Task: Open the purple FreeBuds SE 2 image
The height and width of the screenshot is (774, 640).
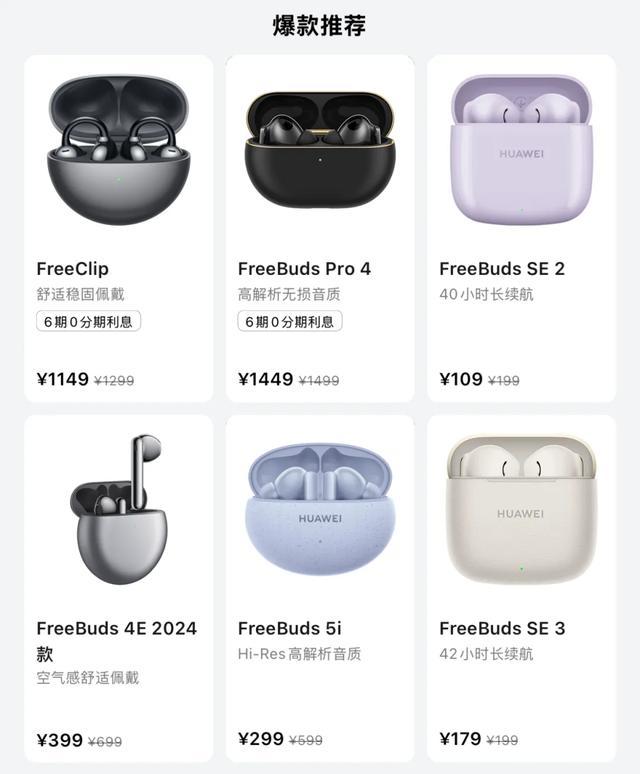Action: click(x=522, y=149)
